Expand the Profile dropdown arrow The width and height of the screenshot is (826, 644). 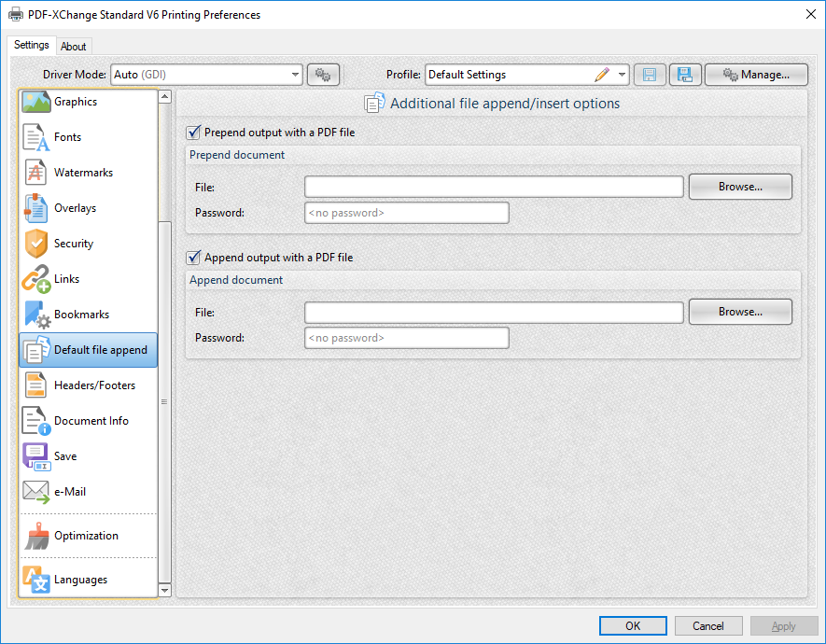pos(623,75)
